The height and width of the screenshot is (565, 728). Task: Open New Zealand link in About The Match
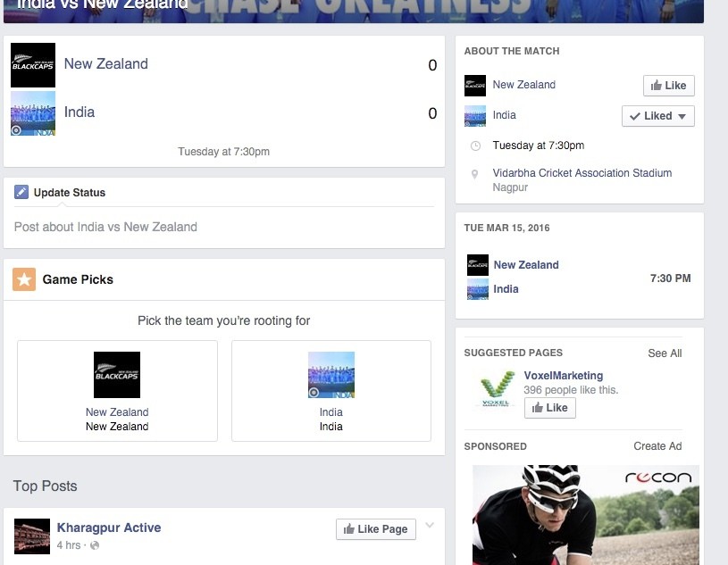pyautogui.click(x=523, y=85)
